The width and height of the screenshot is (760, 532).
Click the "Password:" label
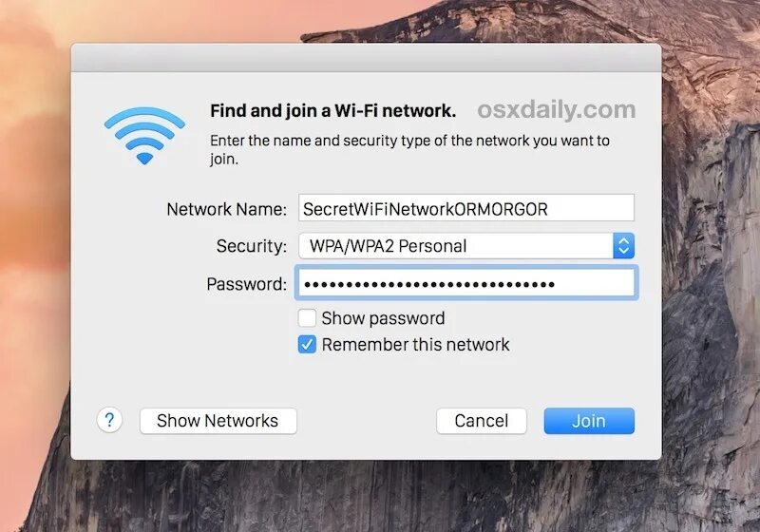tap(246, 284)
